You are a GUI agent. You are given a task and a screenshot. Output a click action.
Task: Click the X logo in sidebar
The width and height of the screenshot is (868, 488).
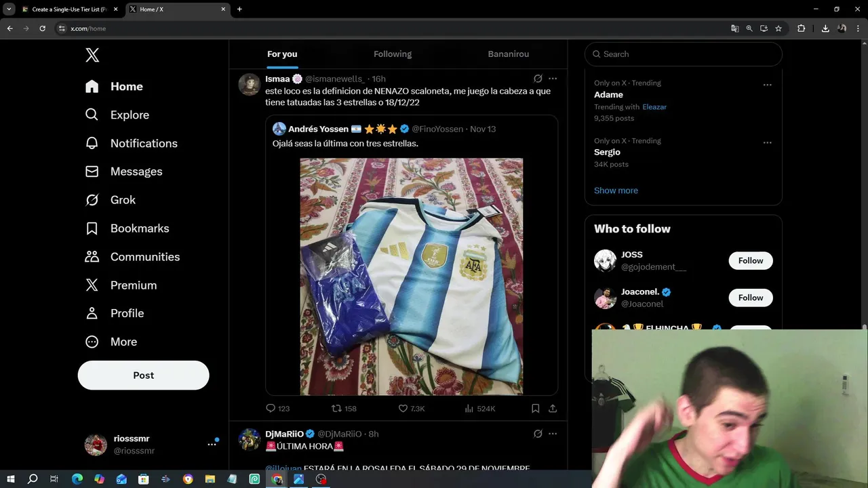point(92,55)
